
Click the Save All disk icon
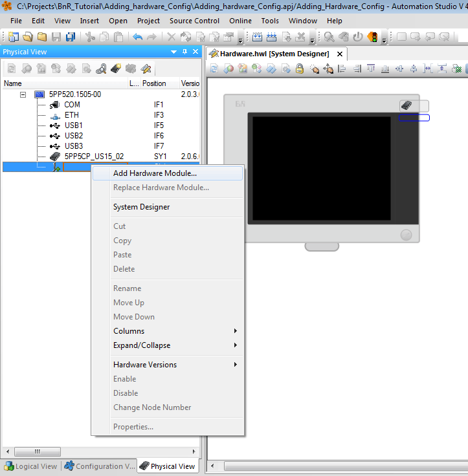click(x=71, y=37)
